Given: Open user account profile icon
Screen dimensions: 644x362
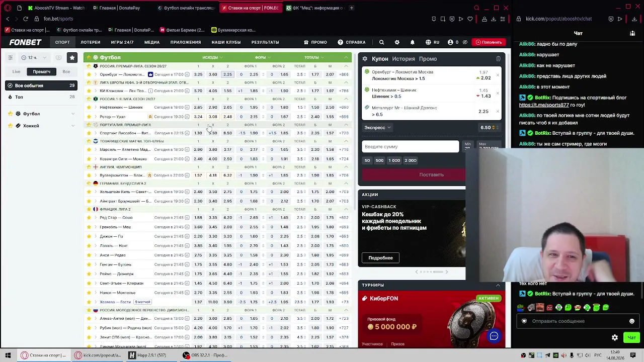Looking at the screenshot, I should pyautogui.click(x=450, y=42).
